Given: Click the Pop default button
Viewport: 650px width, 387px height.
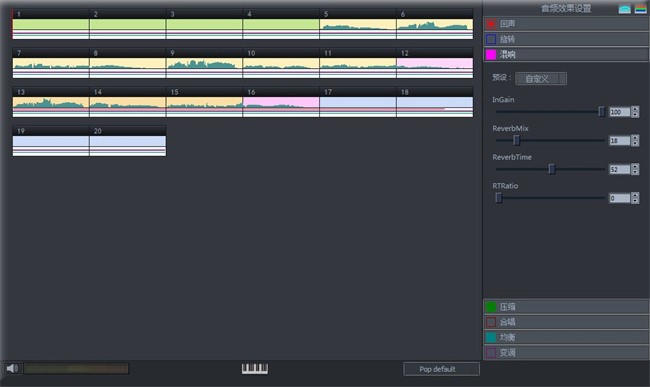Looking at the screenshot, I should click(441, 369).
